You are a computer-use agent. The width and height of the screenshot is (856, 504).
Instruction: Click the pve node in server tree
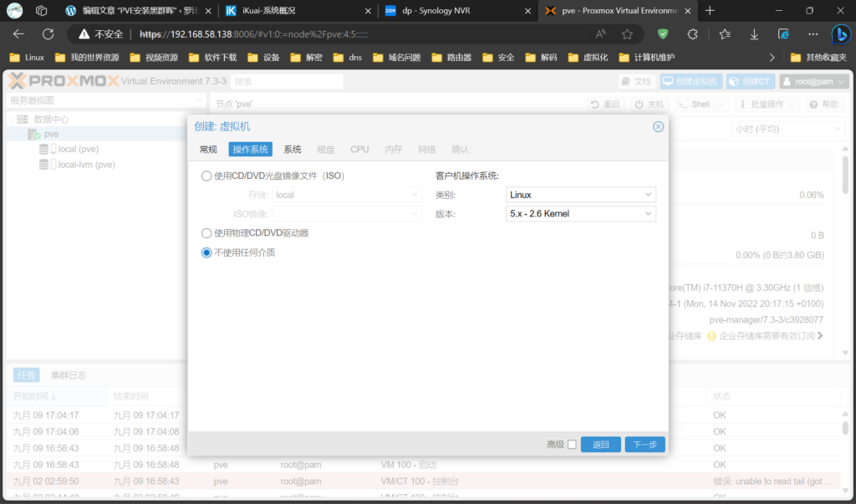click(x=51, y=134)
